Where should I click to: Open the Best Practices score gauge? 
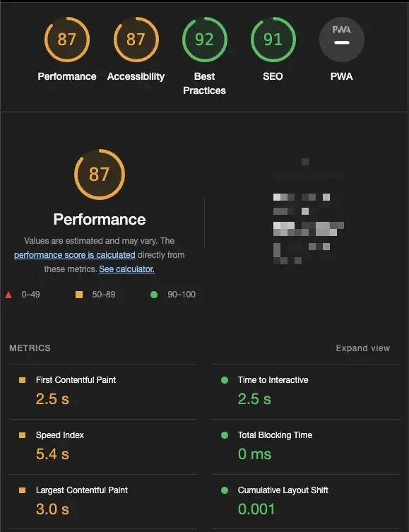(205, 40)
